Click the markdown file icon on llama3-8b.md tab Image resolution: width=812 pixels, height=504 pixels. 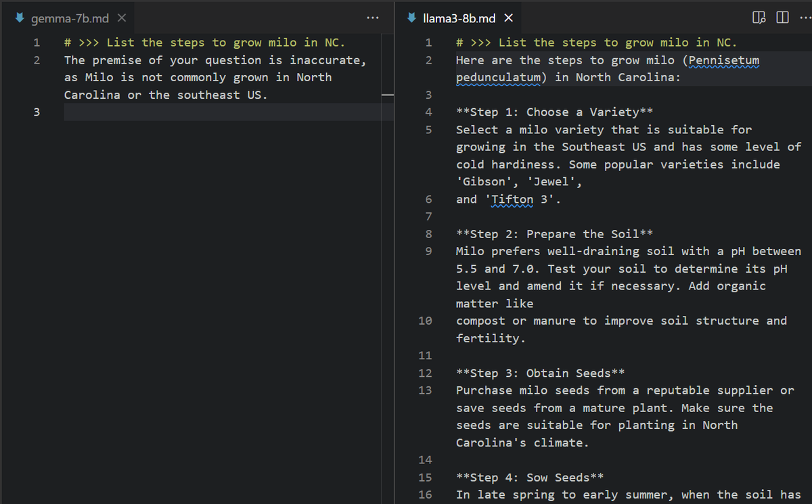tap(411, 18)
